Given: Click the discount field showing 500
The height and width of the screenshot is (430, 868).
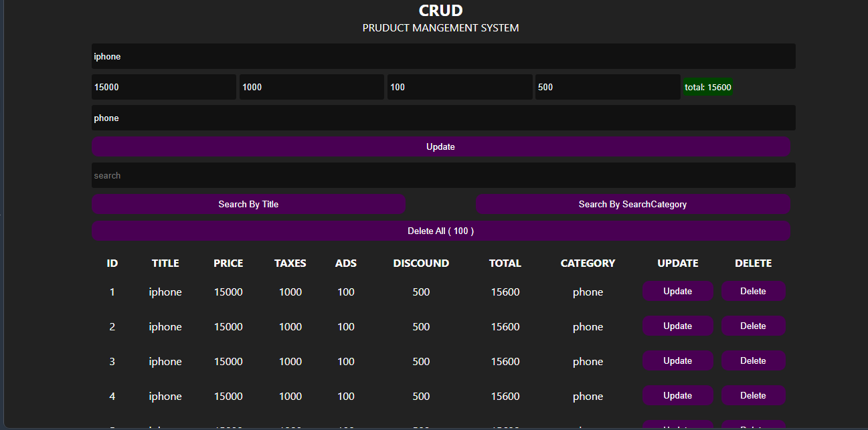Looking at the screenshot, I should coord(608,87).
